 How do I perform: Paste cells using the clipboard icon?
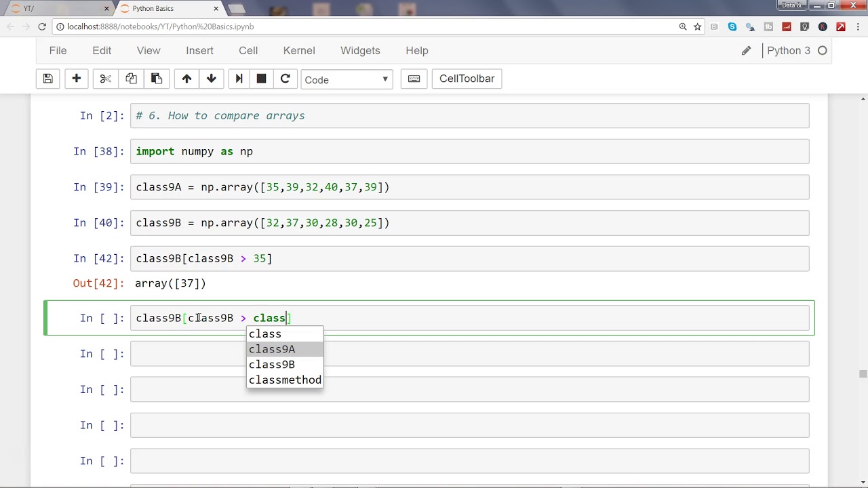156,79
